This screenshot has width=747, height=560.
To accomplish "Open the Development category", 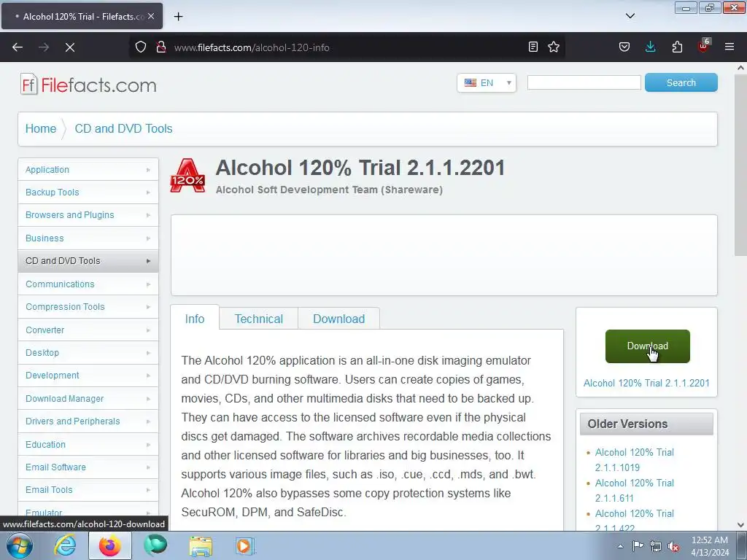I will tap(88, 376).
